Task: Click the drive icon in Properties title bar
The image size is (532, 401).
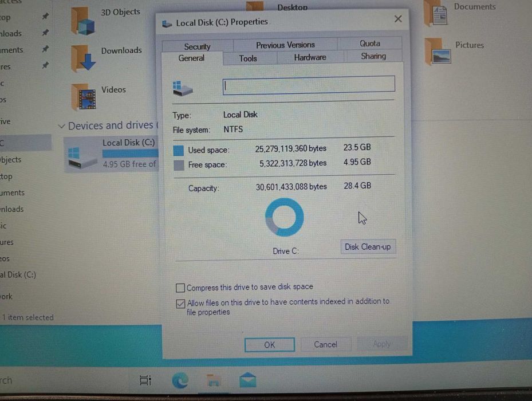Action: (x=167, y=23)
